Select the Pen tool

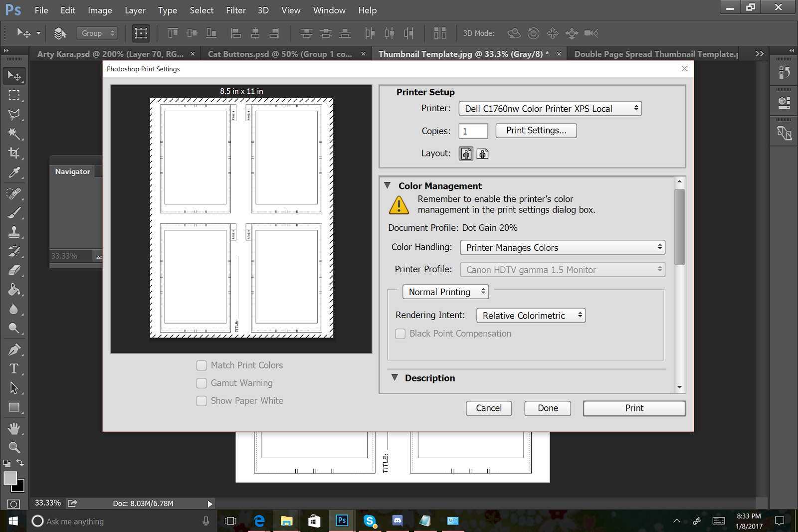coord(14,349)
